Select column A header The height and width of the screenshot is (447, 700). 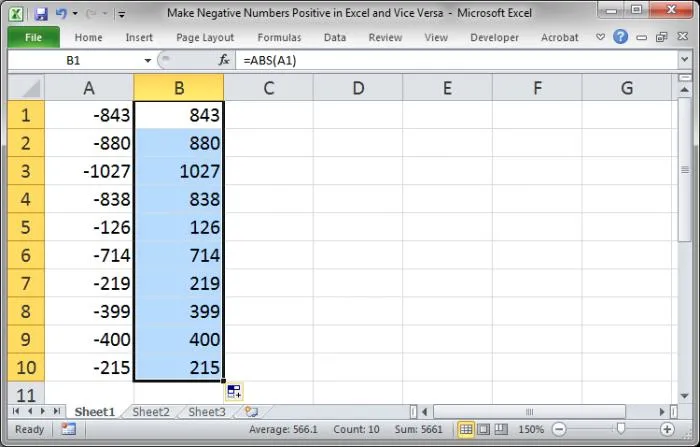coord(89,88)
